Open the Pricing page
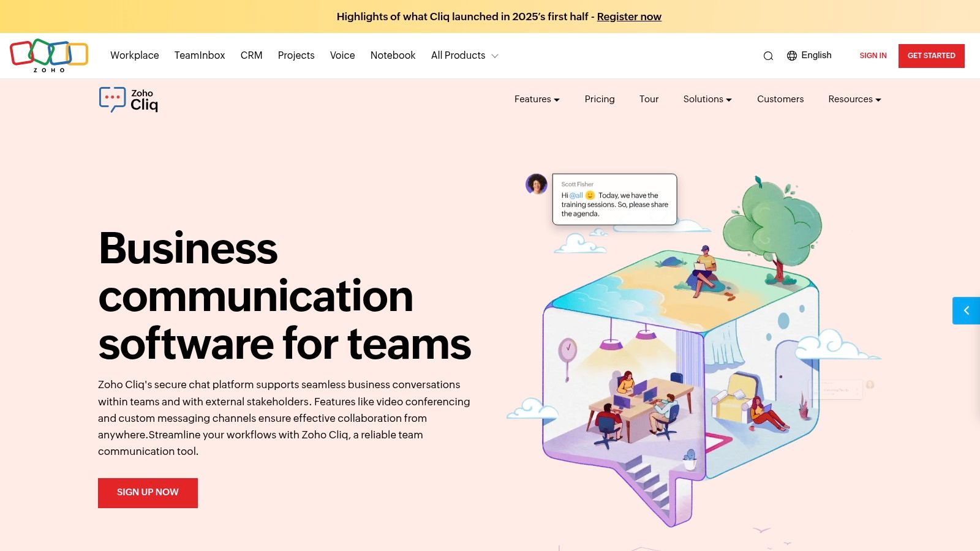Screen dimensions: 980x551 pyautogui.click(x=600, y=99)
